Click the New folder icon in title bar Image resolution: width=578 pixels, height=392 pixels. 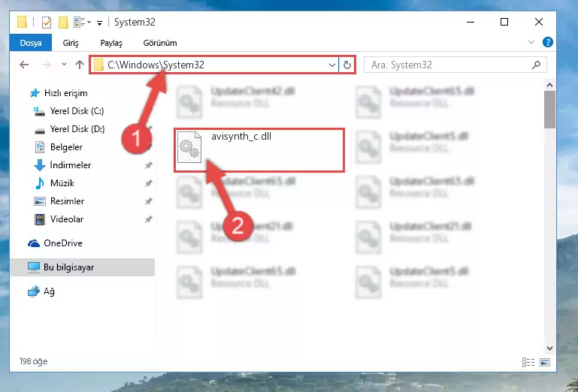click(x=63, y=23)
